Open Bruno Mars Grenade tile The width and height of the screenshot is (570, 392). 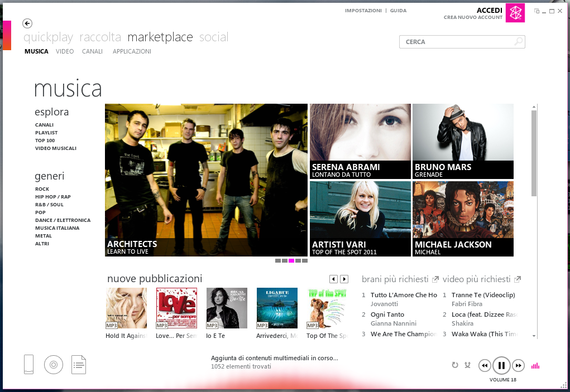[x=463, y=141]
